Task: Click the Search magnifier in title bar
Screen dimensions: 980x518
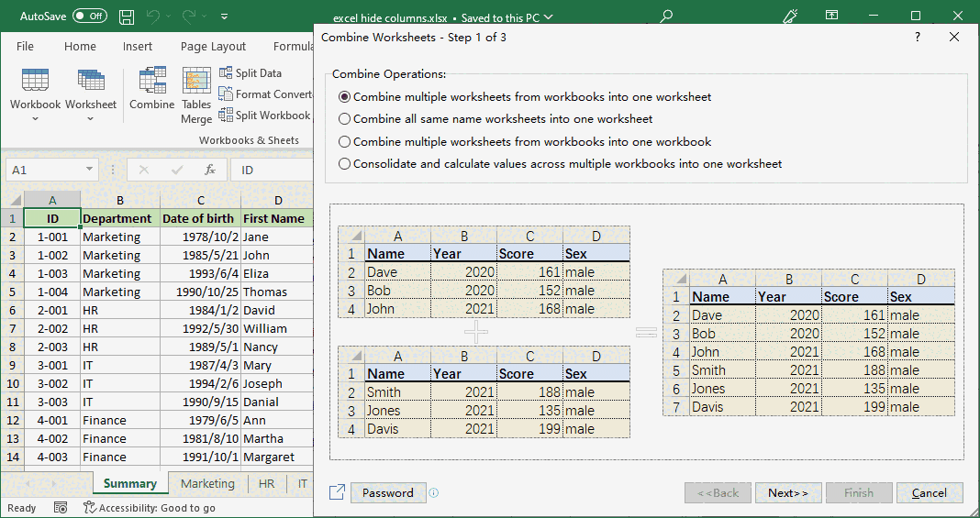Action: coord(666,17)
